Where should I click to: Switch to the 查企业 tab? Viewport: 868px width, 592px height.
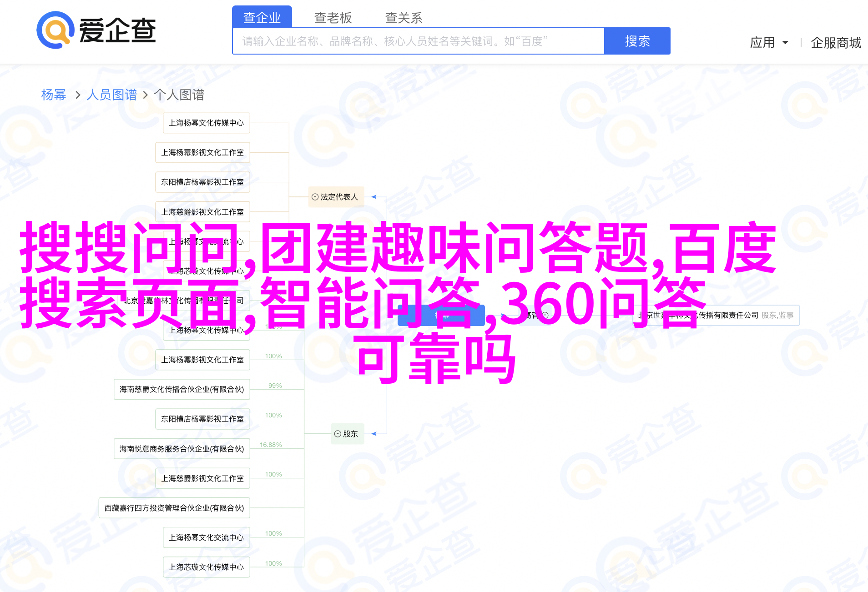click(262, 17)
